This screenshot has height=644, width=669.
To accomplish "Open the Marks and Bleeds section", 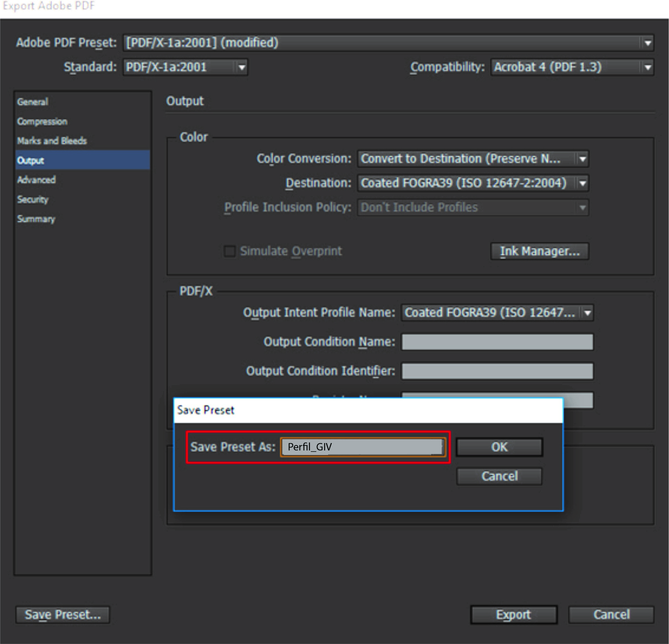I will 52,141.
